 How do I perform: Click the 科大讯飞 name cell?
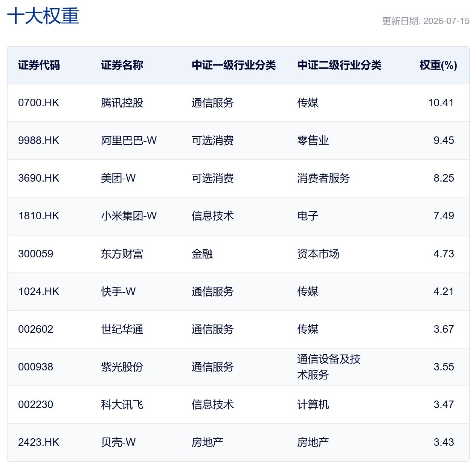(122, 405)
